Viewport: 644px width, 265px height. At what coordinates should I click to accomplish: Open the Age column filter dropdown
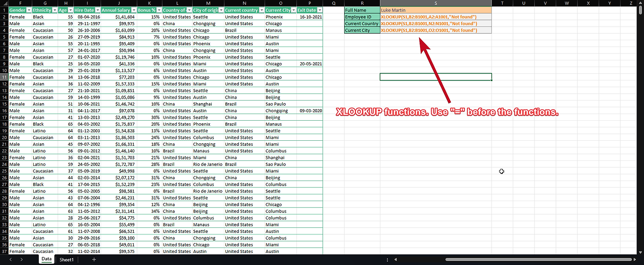pyautogui.click(x=71, y=10)
